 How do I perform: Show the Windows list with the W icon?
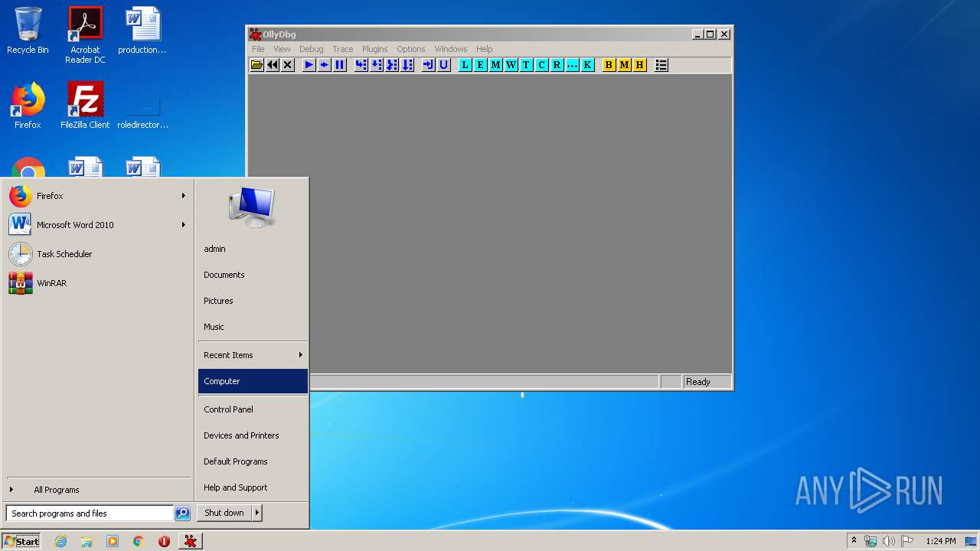point(511,65)
